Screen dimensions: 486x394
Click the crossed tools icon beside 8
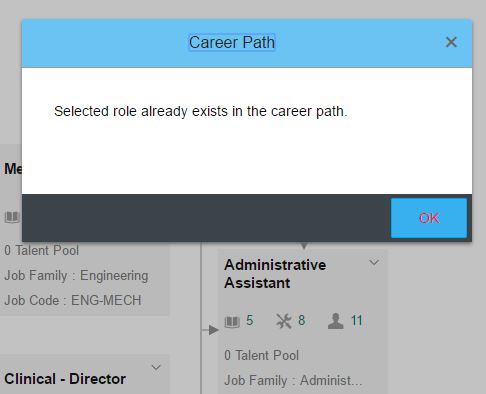284,321
